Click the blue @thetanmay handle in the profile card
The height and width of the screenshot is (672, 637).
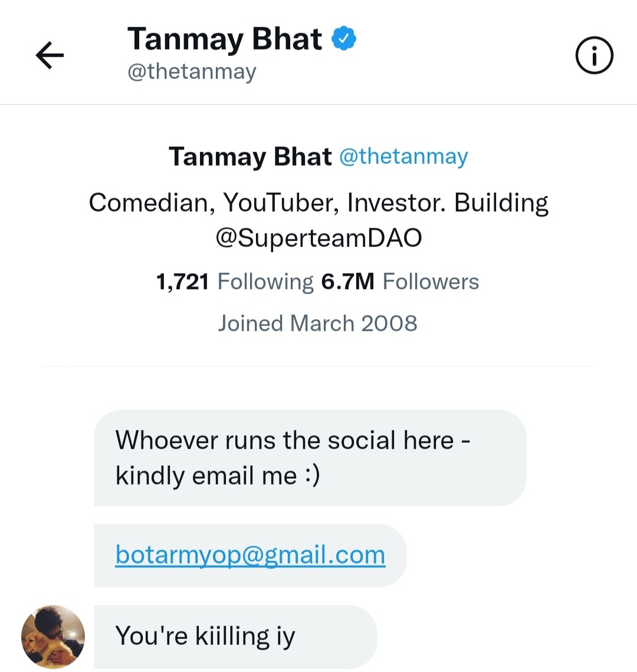coord(403,156)
